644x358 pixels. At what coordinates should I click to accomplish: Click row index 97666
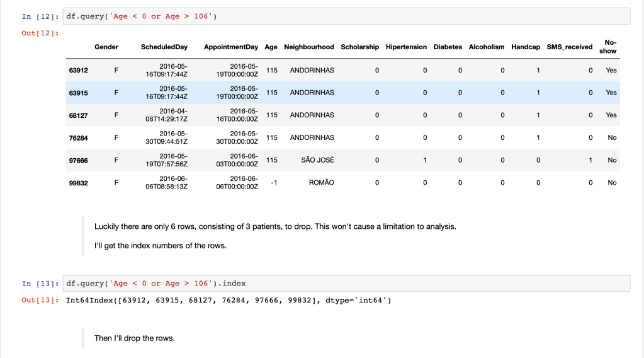(78, 161)
